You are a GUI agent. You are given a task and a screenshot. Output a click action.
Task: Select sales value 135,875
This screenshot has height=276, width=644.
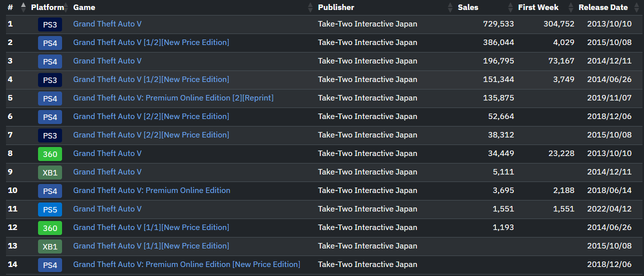[x=498, y=98]
